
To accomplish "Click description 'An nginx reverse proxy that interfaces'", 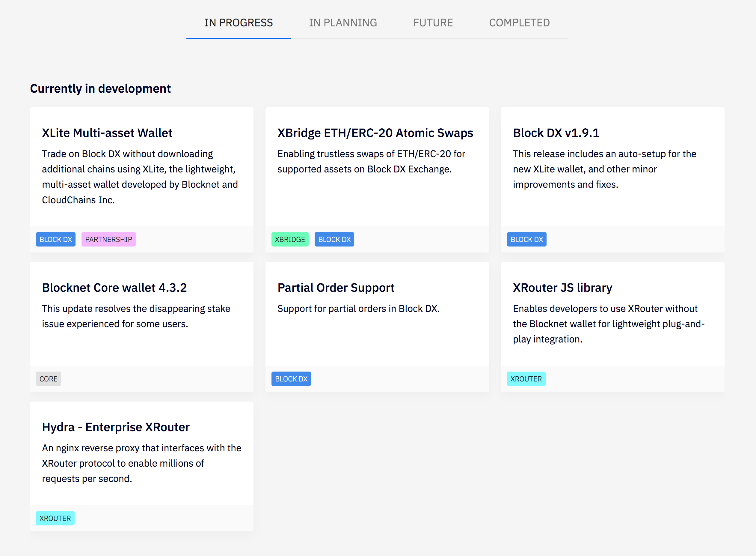I will [142, 463].
